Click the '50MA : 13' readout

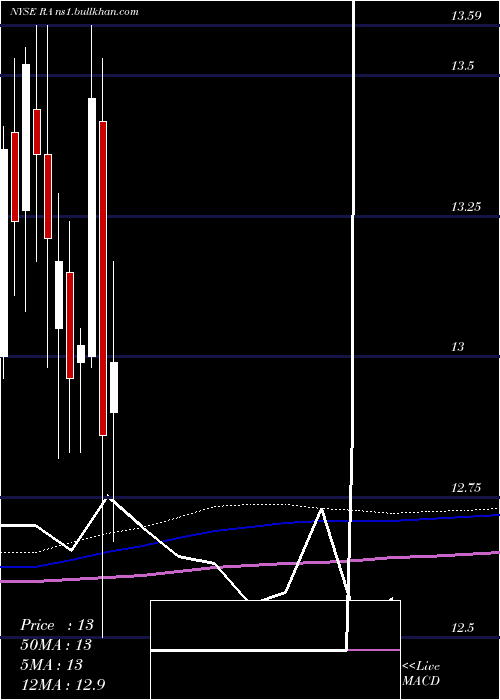pyautogui.click(x=56, y=644)
